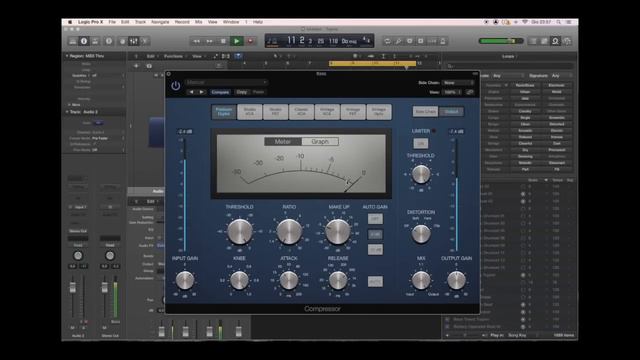This screenshot has width=640, height=360.
Task: Click the main compressor Threshold knob
Action: tap(240, 231)
